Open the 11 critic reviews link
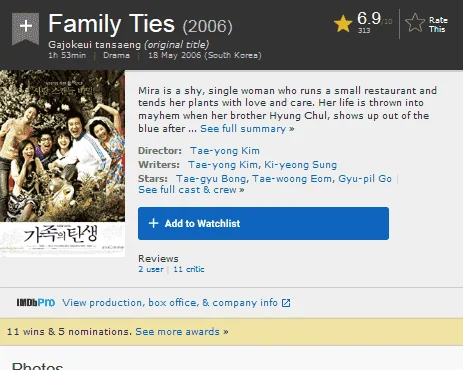Image resolution: width=463 pixels, height=370 pixels. [x=189, y=269]
